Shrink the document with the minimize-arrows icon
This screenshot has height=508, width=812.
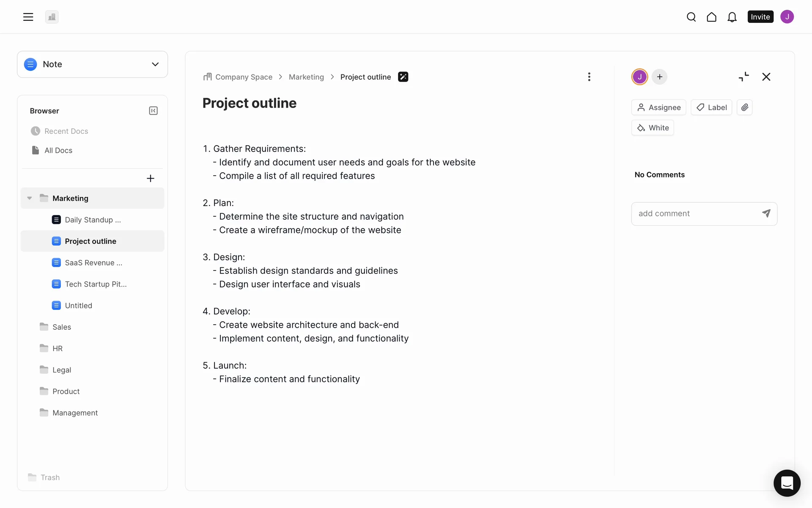pyautogui.click(x=743, y=77)
